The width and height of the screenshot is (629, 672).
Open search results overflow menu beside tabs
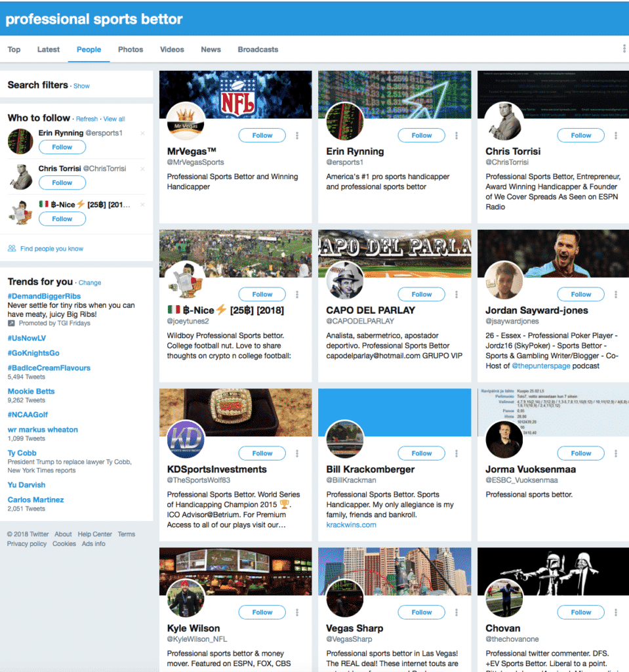pos(624,49)
